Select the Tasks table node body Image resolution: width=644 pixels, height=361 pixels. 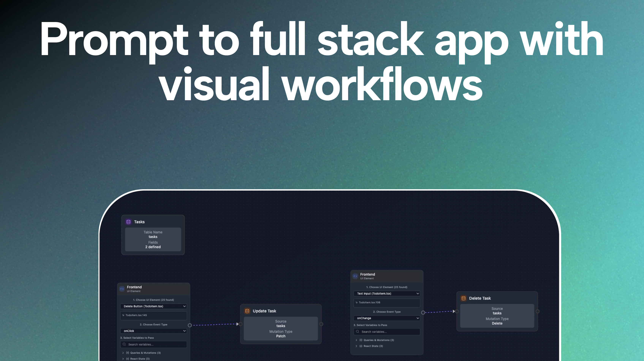coord(153,240)
